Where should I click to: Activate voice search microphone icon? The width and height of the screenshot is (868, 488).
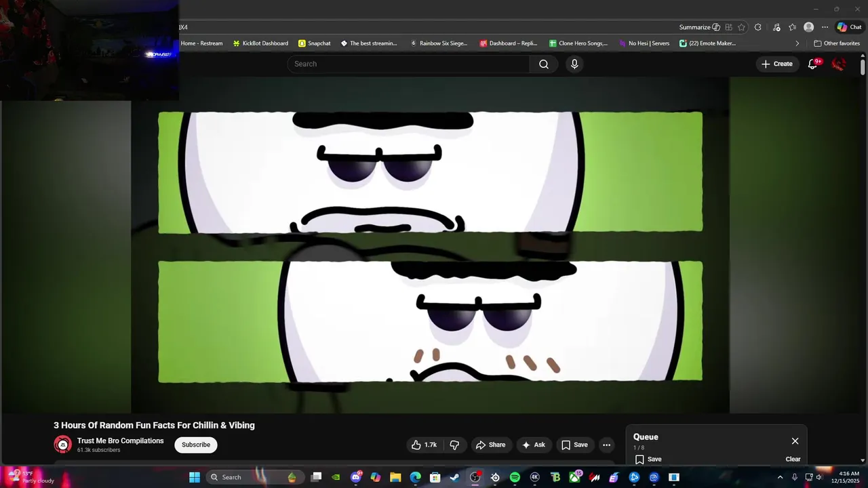574,64
